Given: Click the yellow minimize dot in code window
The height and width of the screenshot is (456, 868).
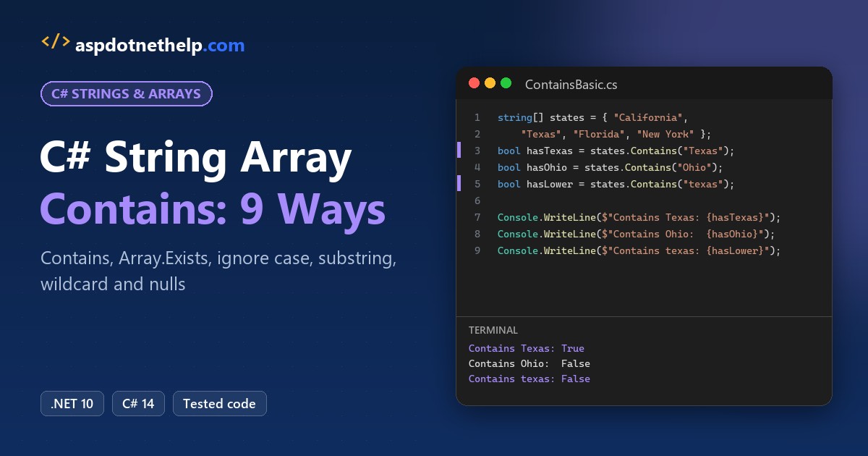Looking at the screenshot, I should [490, 83].
